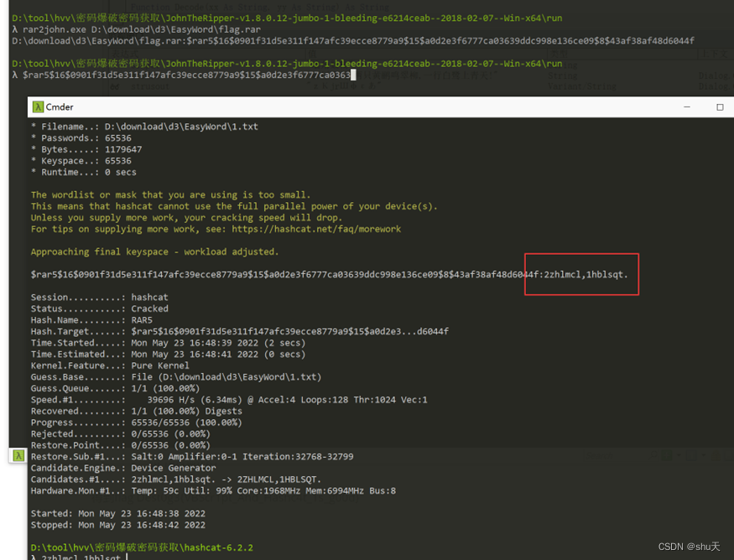Screen dimensions: 734x560
Task: Click the Cmder λ icon in the title bar
Action: tap(39, 106)
